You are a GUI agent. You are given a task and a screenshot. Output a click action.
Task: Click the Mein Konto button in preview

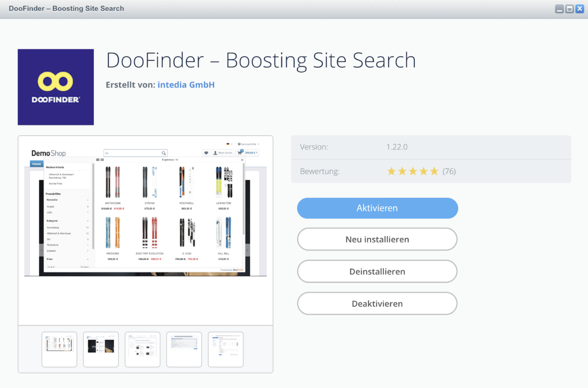tap(223, 153)
